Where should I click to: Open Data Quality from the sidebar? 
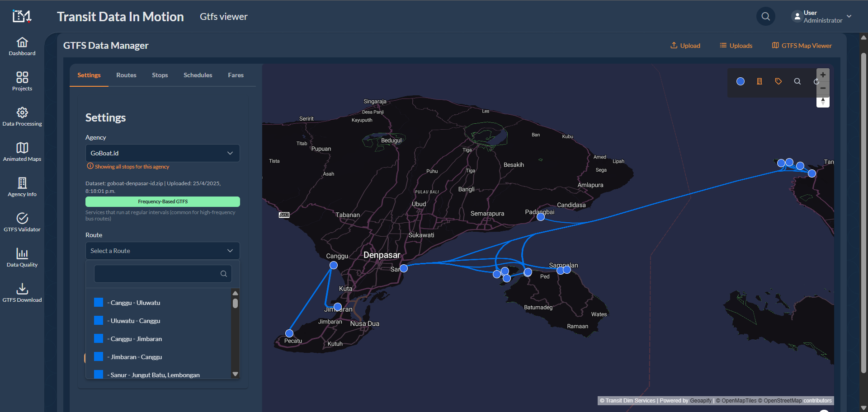pyautogui.click(x=22, y=257)
